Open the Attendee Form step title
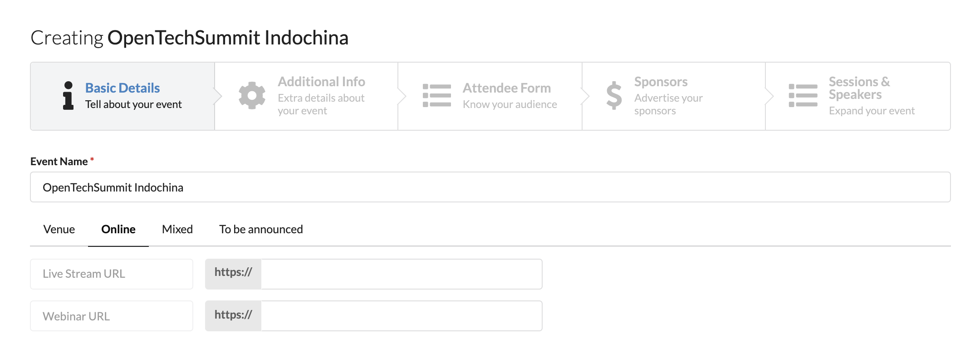The image size is (980, 344). pos(507,88)
